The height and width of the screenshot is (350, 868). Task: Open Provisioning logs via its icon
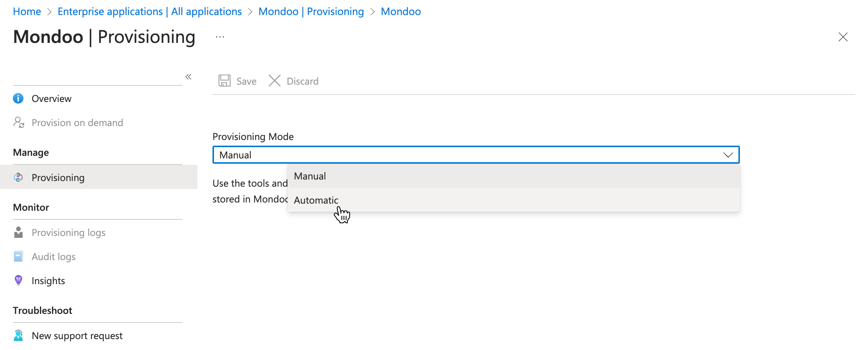[18, 232]
